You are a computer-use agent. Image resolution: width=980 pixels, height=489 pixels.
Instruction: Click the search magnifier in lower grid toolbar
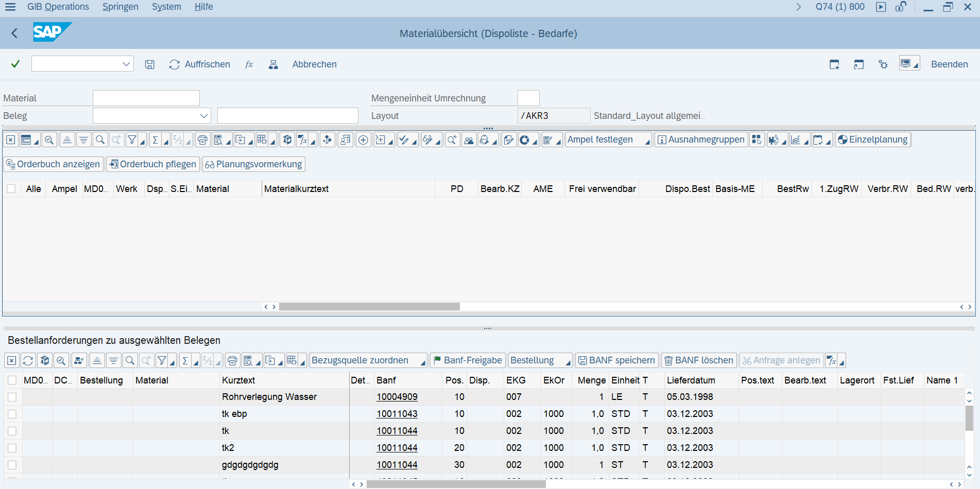[130, 361]
